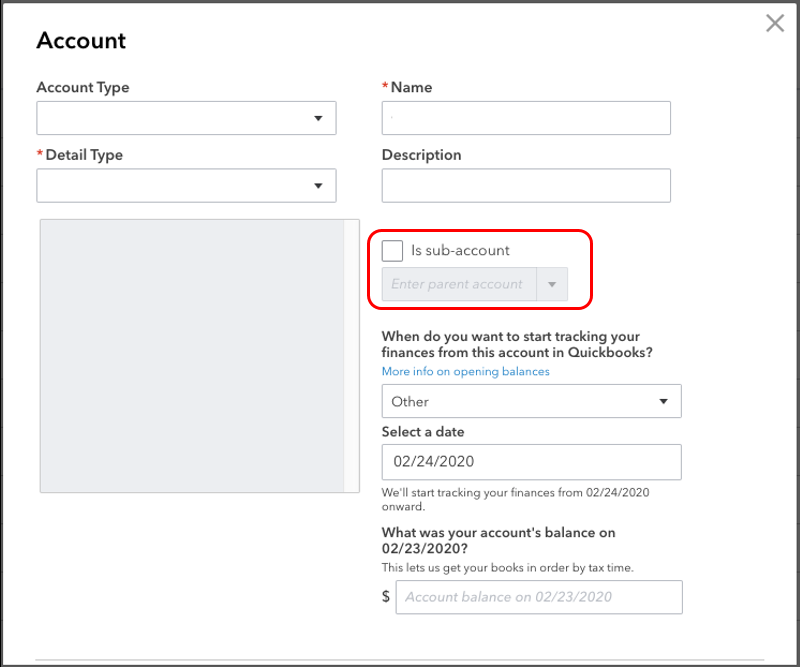Open the parent account arrow button
This screenshot has height=667, width=800.
coord(552,284)
